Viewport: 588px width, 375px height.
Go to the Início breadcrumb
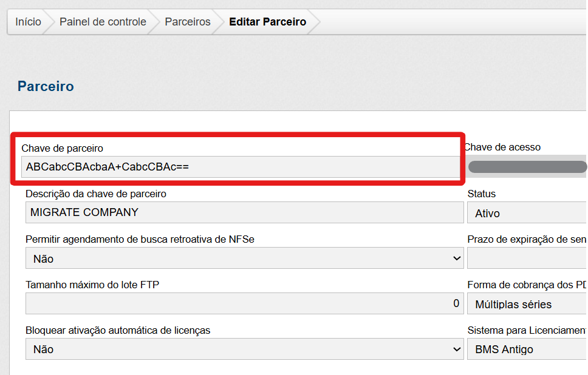tap(28, 22)
